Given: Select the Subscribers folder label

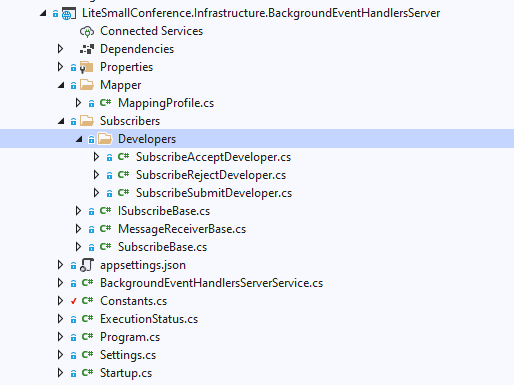Looking at the screenshot, I should [x=130, y=121].
